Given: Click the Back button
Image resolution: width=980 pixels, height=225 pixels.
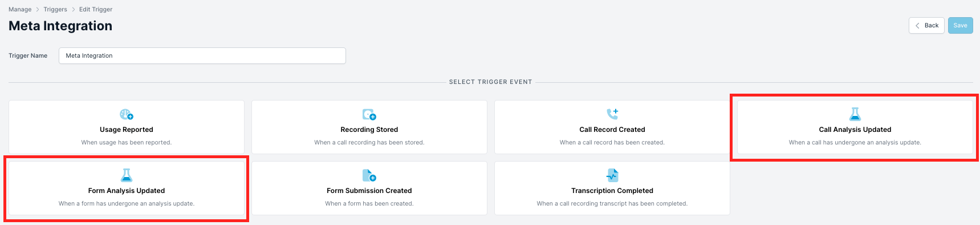Looking at the screenshot, I should point(927,26).
